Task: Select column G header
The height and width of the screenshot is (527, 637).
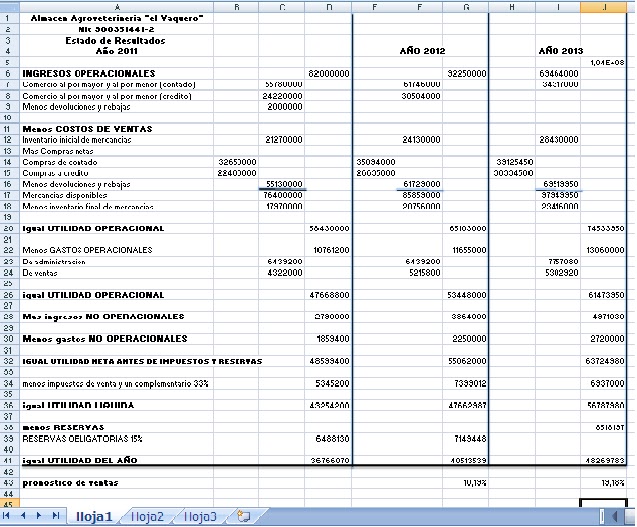Action: coord(466,7)
